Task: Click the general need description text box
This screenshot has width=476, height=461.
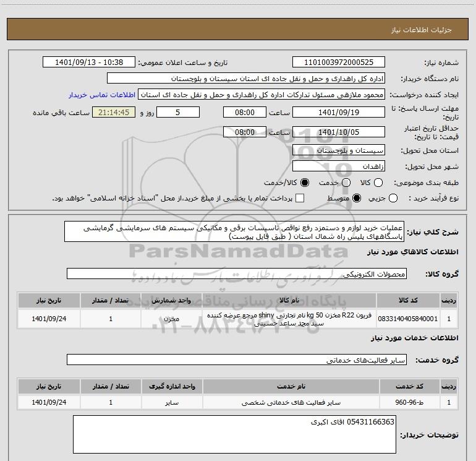Action: click(234, 231)
